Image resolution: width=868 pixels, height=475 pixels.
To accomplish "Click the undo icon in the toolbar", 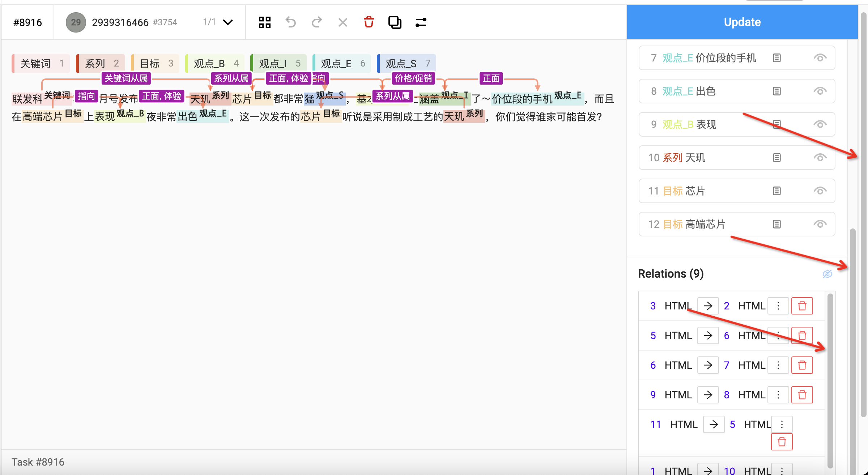I will click(x=291, y=22).
